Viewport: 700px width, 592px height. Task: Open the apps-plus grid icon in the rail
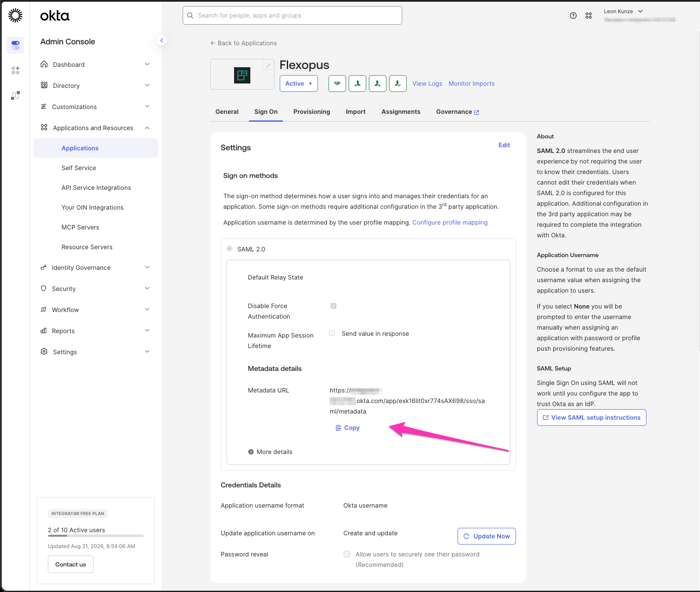click(15, 70)
